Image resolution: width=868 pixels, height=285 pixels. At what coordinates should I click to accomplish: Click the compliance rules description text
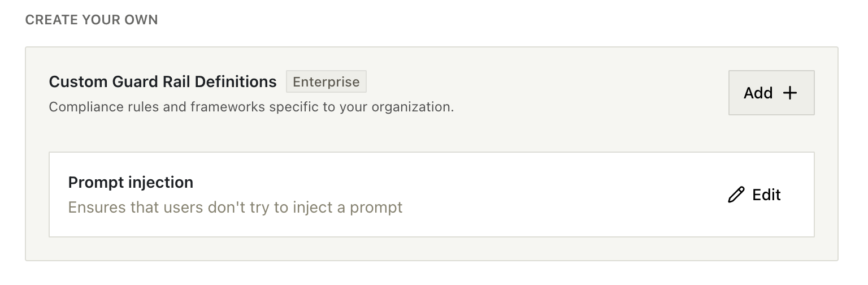(251, 107)
